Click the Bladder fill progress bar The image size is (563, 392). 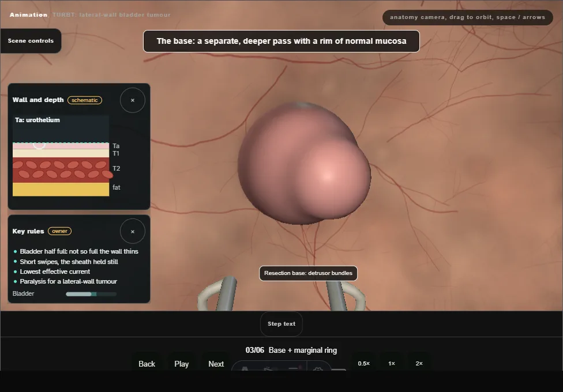tap(91, 294)
